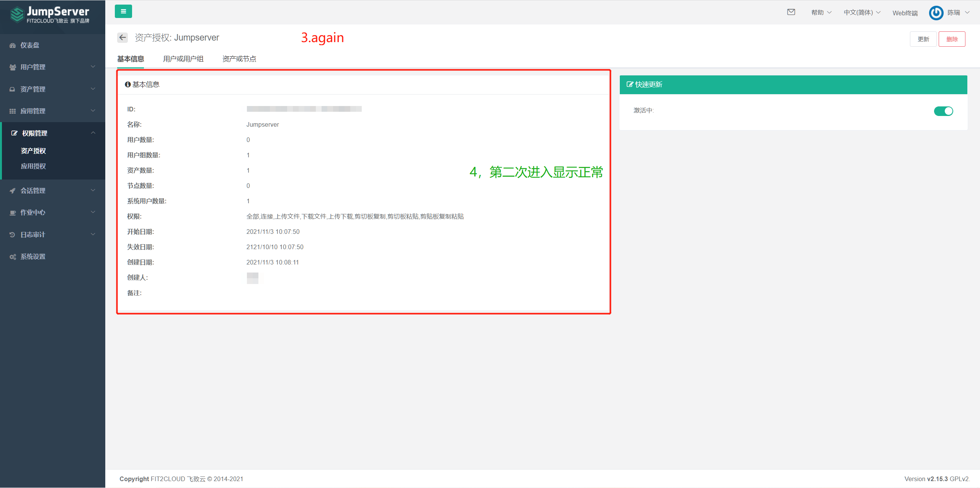Open the 会话管理 sidebar icon

tap(13, 190)
